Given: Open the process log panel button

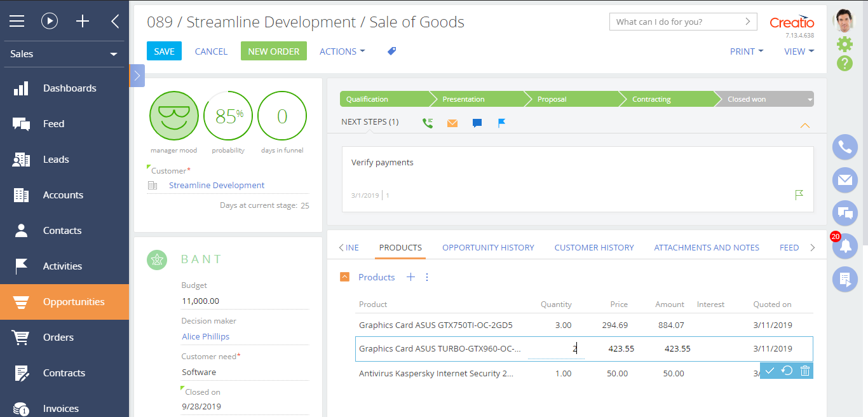Looking at the screenshot, I should 845,279.
